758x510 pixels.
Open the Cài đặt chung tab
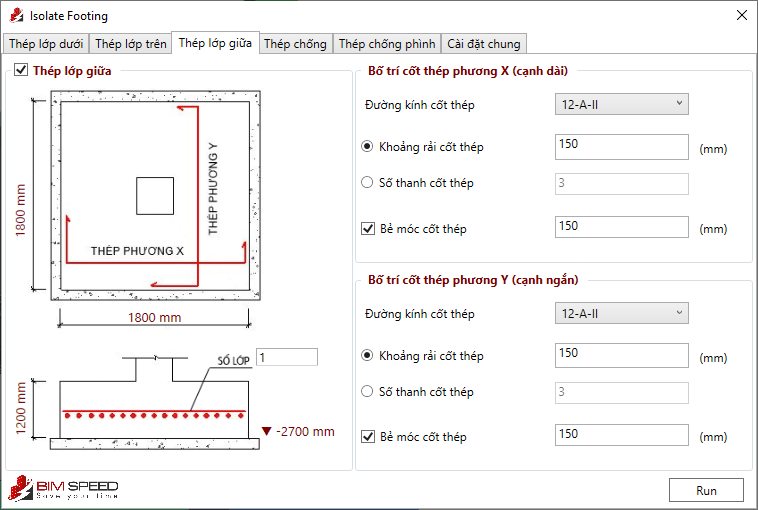click(x=483, y=44)
